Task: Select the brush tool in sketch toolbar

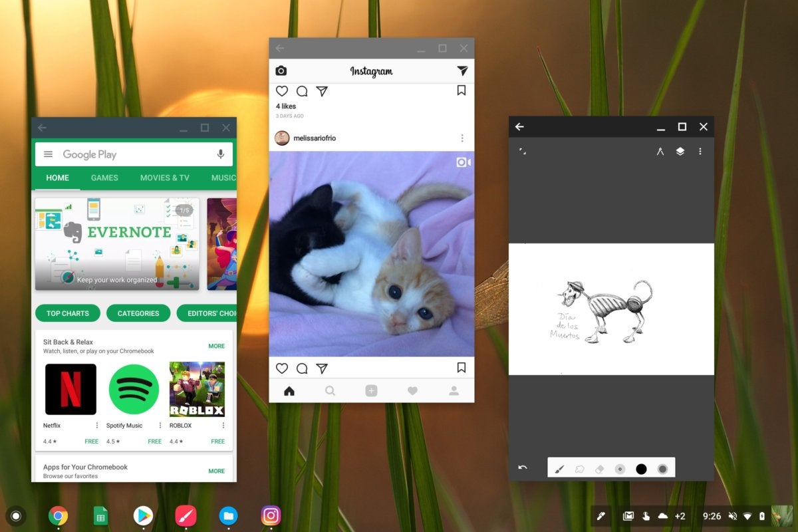Action: pos(559,469)
